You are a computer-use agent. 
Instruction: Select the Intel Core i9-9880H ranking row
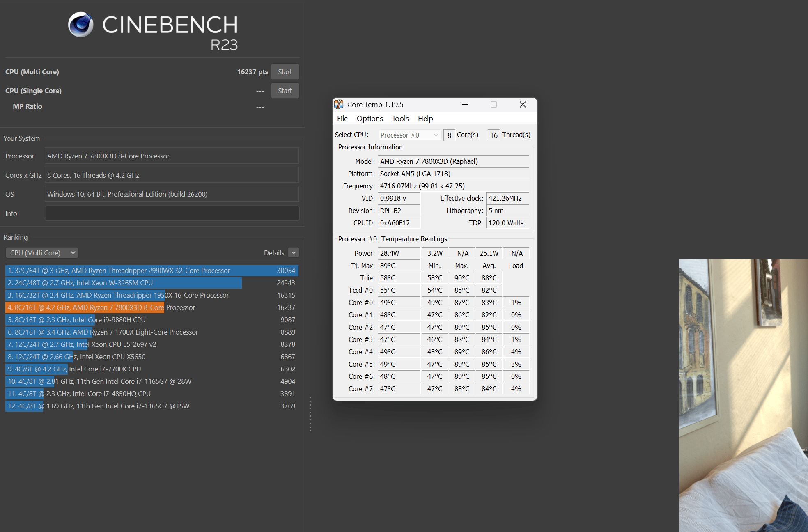[x=152, y=320]
